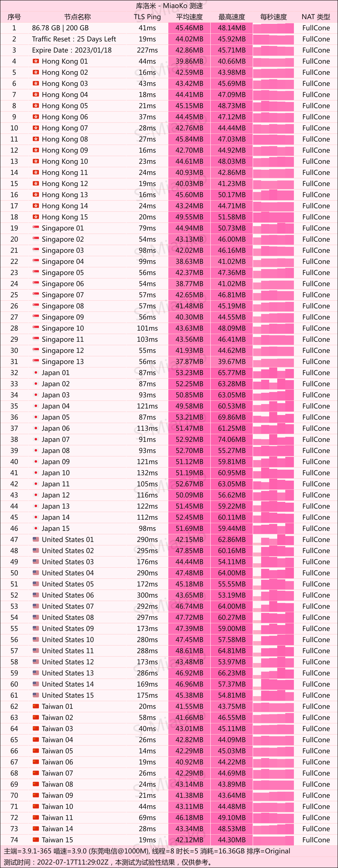Click the per-second speed bar for Japan 07
The height and width of the screenshot is (868, 338).
pyautogui.click(x=273, y=439)
